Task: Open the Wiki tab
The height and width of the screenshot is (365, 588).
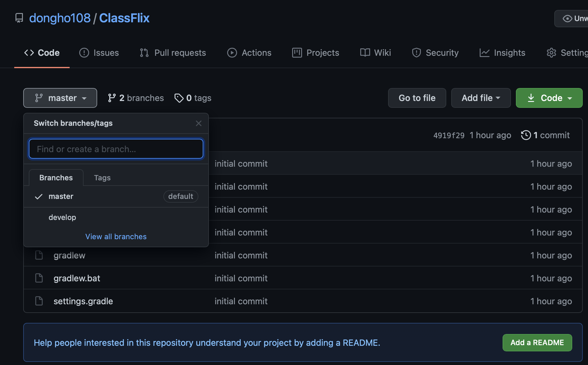Action: [x=375, y=53]
